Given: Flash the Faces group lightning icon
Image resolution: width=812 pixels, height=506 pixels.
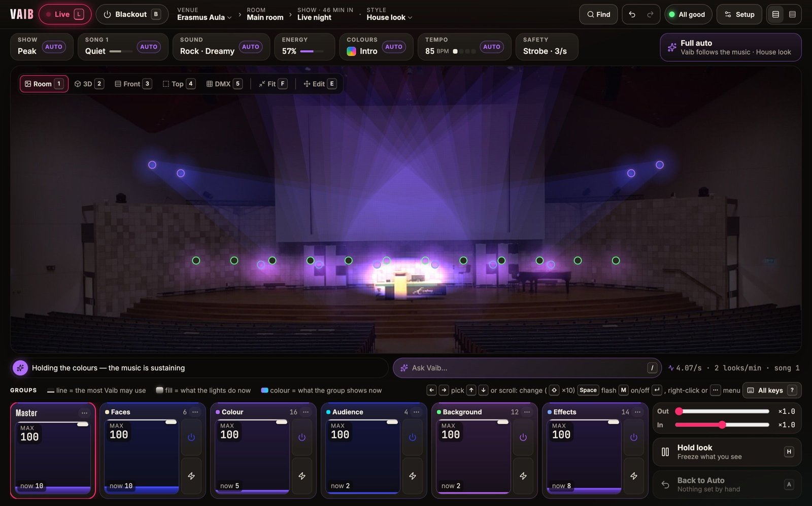Looking at the screenshot, I should 191,476.
